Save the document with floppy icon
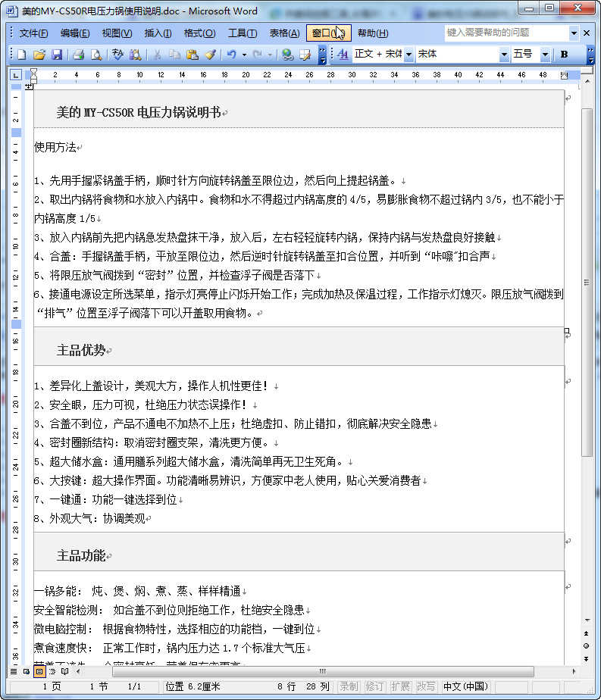This screenshot has height=700, width=601. click(x=57, y=55)
